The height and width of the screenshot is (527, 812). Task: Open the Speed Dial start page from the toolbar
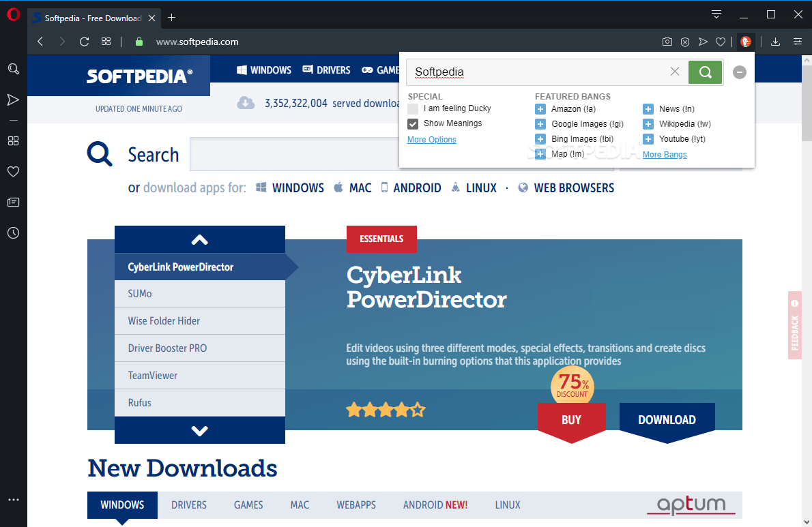(x=106, y=42)
